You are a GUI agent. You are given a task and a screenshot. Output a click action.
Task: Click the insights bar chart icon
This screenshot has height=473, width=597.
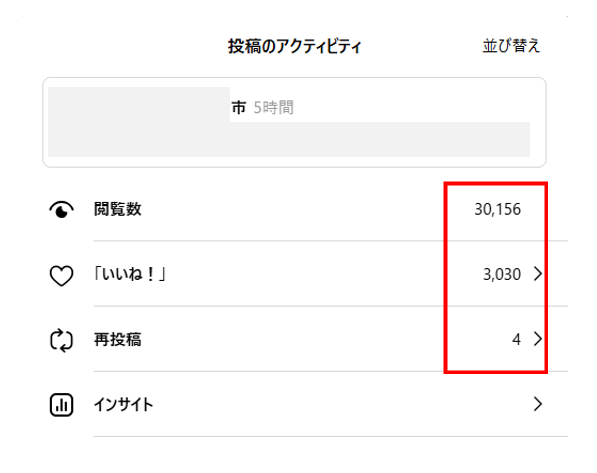click(x=61, y=405)
